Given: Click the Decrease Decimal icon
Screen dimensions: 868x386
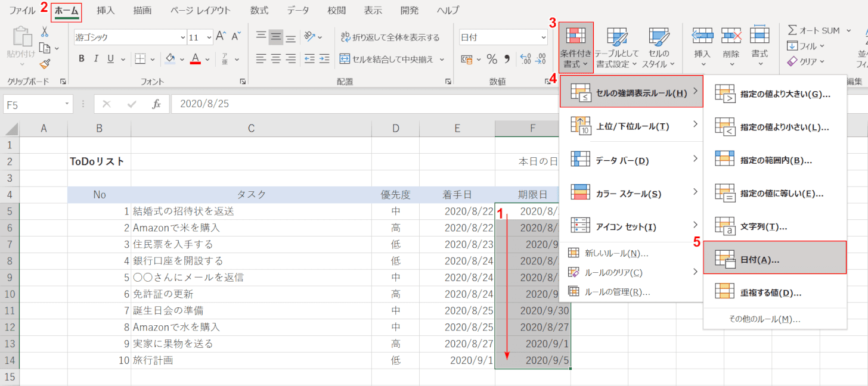Looking at the screenshot, I should pos(541,59).
